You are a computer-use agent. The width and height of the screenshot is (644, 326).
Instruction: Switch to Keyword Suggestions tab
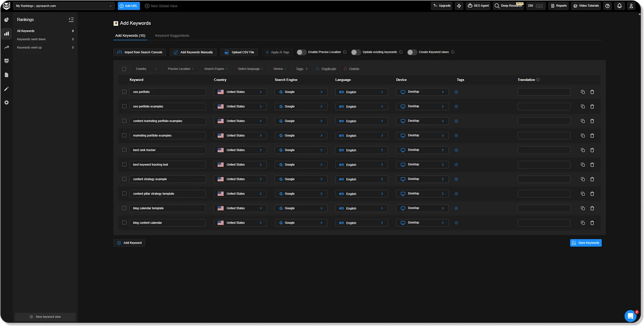coord(172,35)
